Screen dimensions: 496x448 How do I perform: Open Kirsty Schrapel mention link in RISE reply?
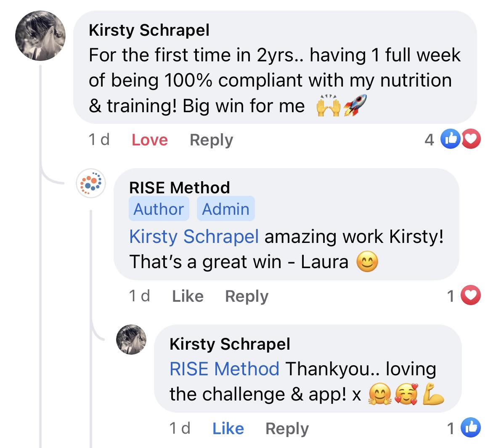(x=194, y=236)
